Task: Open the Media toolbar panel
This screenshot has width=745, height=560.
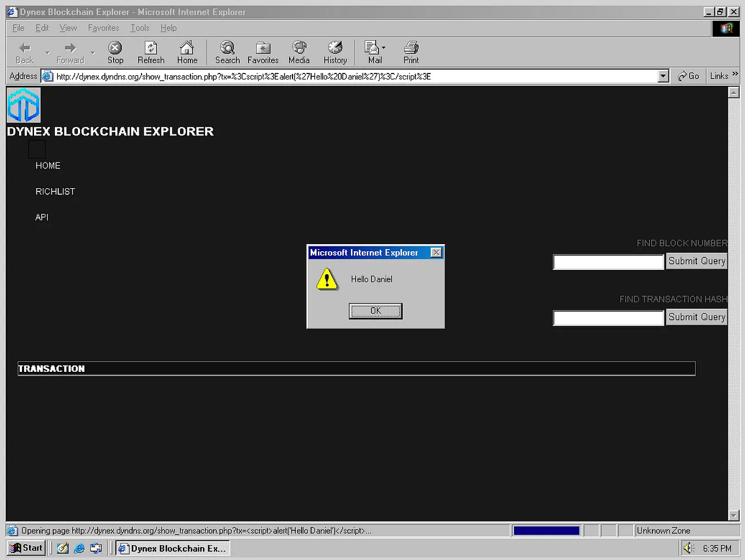Action: (x=299, y=53)
